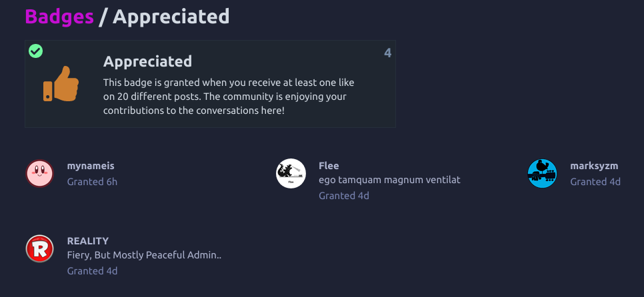Visit mynameis user profile name

[x=91, y=166]
